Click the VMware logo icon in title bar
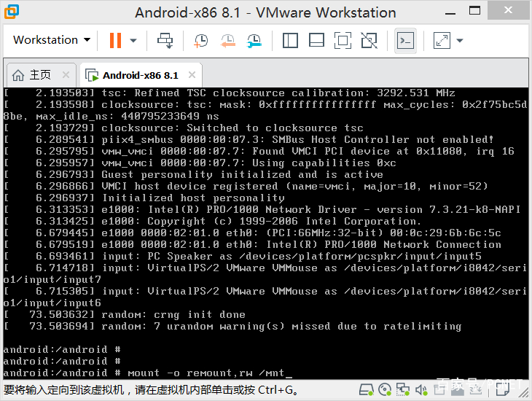Viewport: 532px width, 401px height. pyautogui.click(x=12, y=12)
